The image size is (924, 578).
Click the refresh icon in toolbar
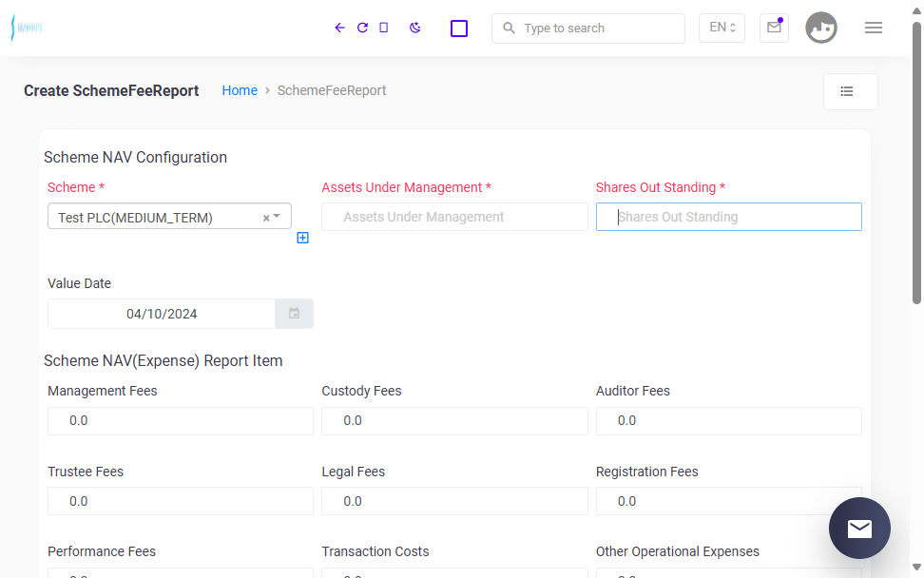[362, 28]
